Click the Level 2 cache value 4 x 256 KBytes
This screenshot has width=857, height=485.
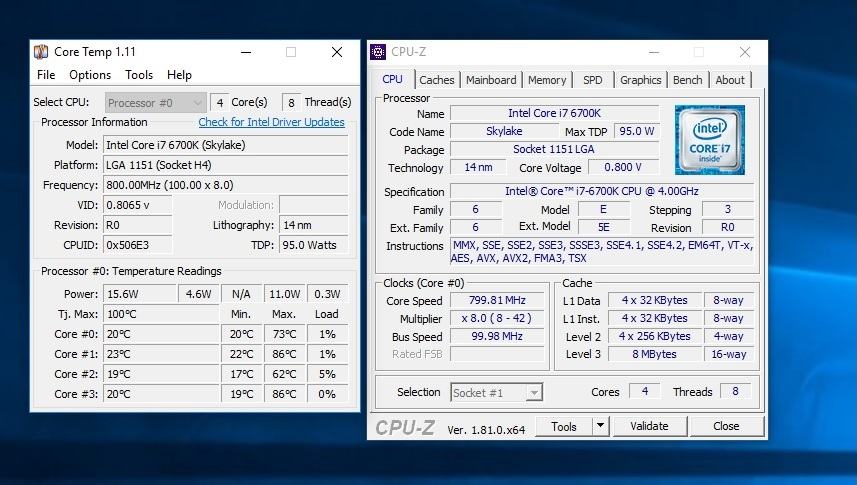(654, 336)
